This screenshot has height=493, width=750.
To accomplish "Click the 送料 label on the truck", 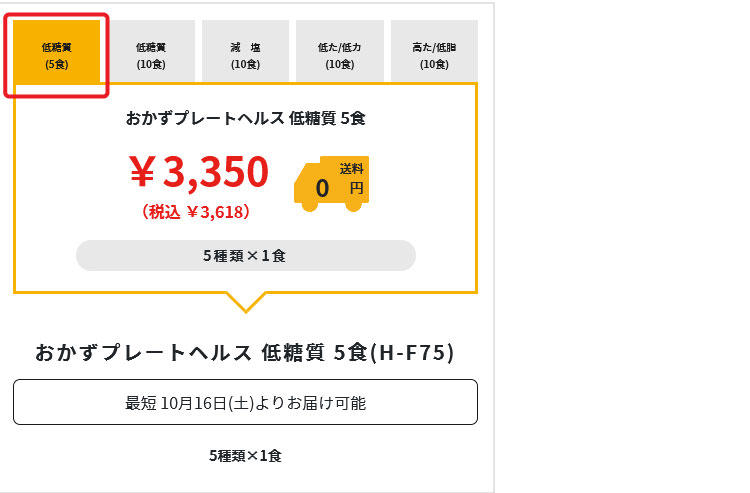I will 352,168.
